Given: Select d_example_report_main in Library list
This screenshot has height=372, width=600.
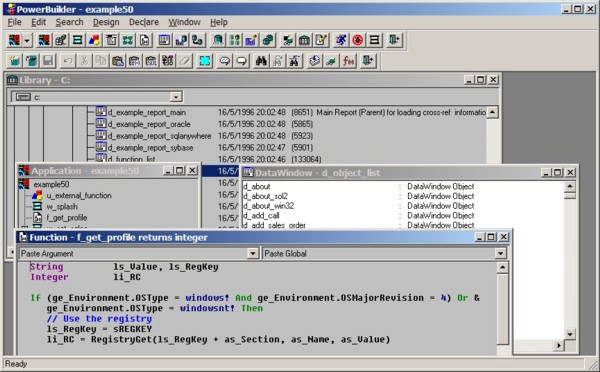Looking at the screenshot, I should [x=147, y=113].
